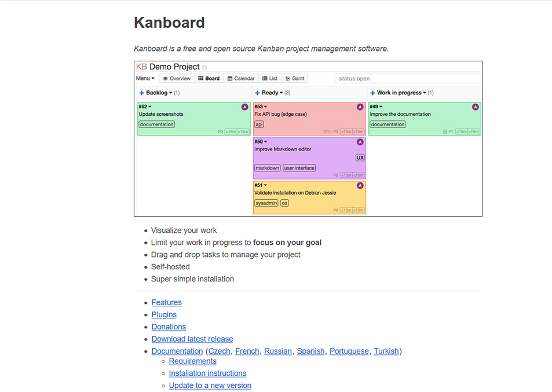Click Download latest release link

click(192, 339)
